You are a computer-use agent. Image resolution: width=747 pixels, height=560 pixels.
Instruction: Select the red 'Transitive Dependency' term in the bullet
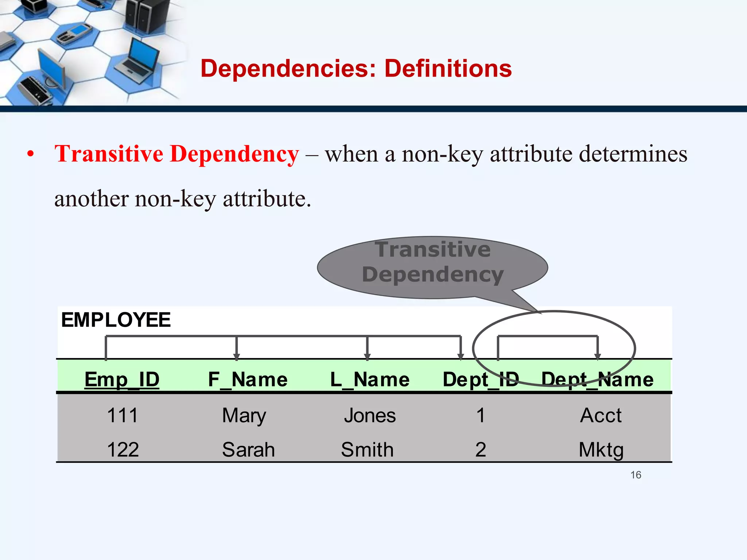[x=177, y=154]
